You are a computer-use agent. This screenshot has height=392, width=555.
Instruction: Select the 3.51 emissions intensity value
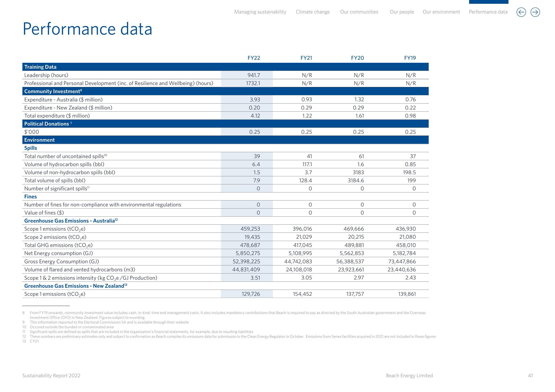(255, 278)
